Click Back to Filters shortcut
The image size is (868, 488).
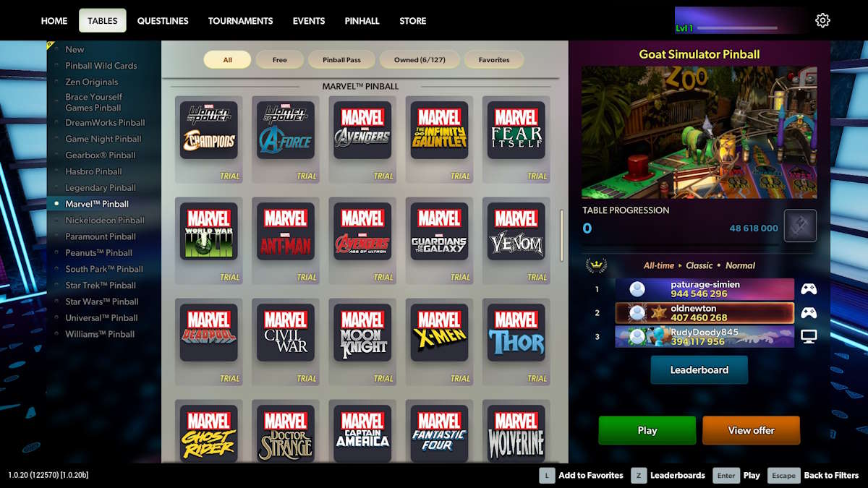(x=814, y=475)
